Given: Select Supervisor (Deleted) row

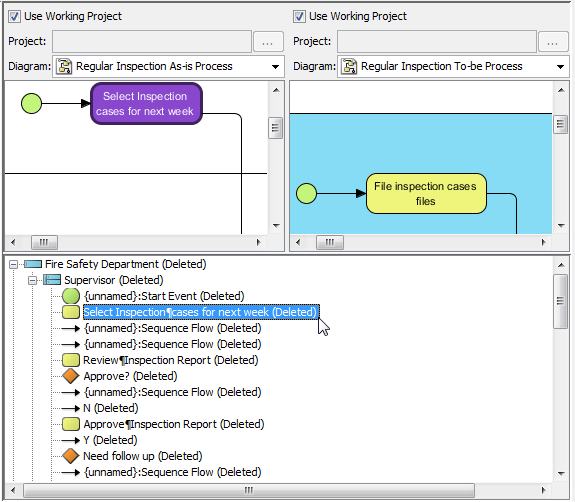Looking at the screenshot, I should (114, 281).
